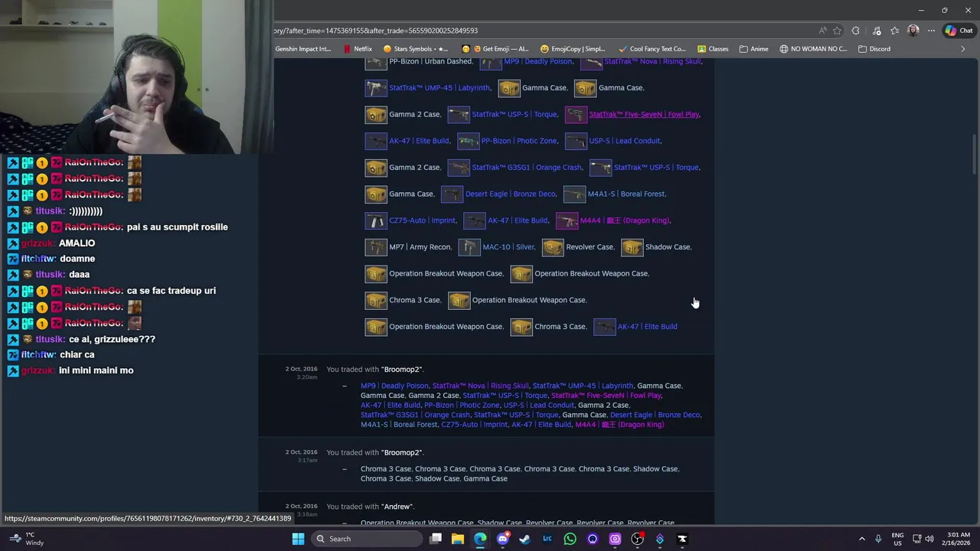Screen dimensions: 980x551
Task: Open Task View on taskbar
Action: point(436,539)
